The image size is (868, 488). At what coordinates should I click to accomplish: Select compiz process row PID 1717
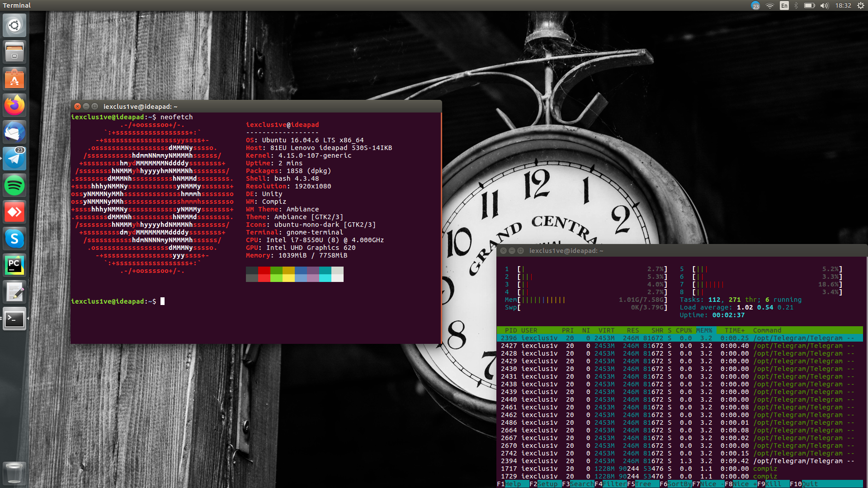[679, 469]
